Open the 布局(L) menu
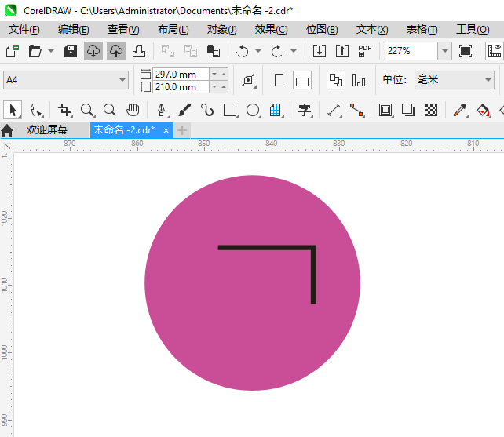504x437 pixels. (x=173, y=30)
